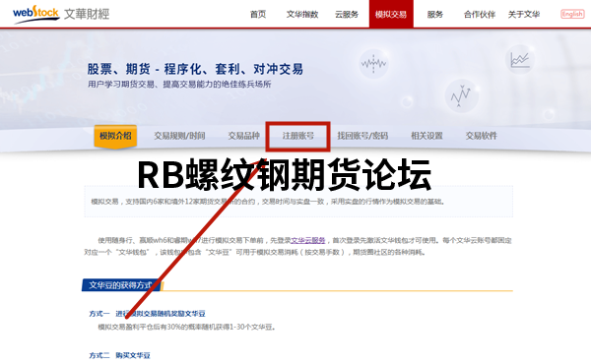Select the 模拟交易 navigation item

click(391, 14)
